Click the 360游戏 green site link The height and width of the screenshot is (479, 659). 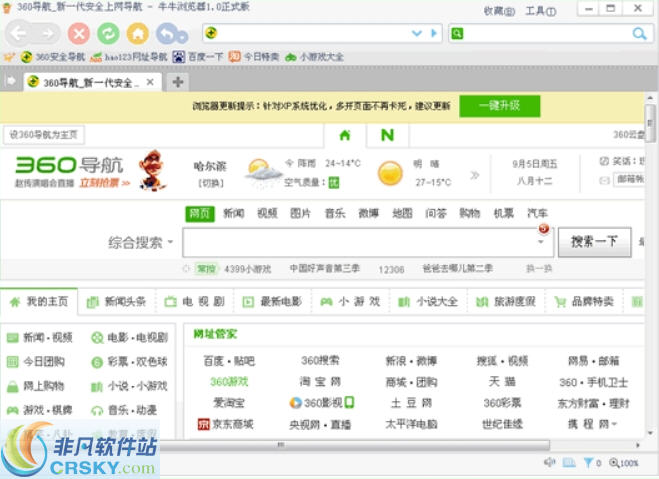pos(229,382)
